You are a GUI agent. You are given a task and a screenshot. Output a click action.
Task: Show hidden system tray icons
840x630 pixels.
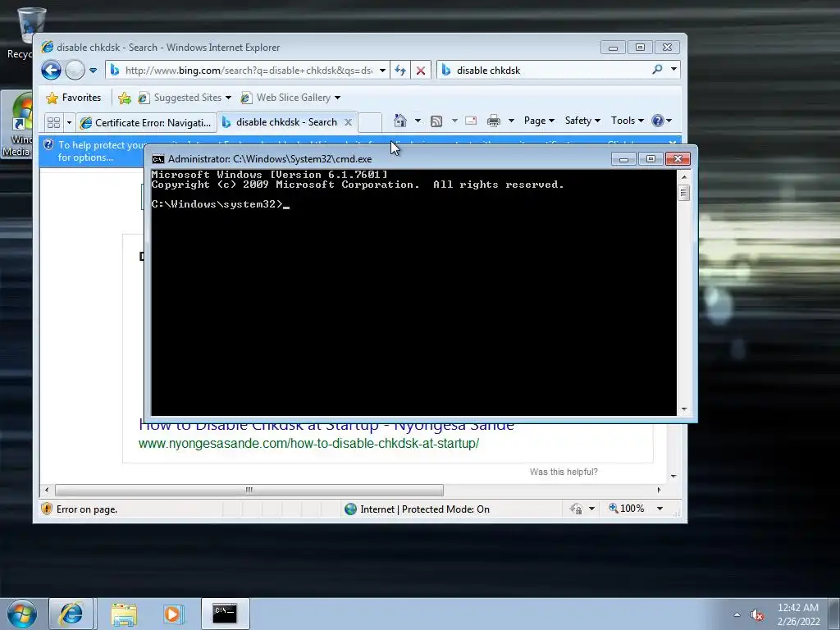click(737, 614)
